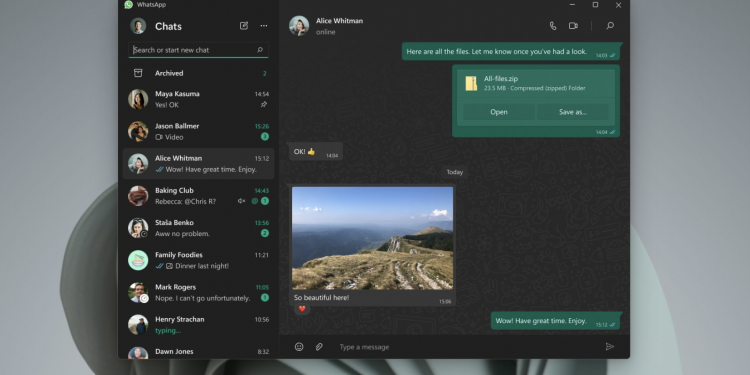The width and height of the screenshot is (750, 375).
Task: Open the Family Foodies group chat
Action: coord(199,260)
